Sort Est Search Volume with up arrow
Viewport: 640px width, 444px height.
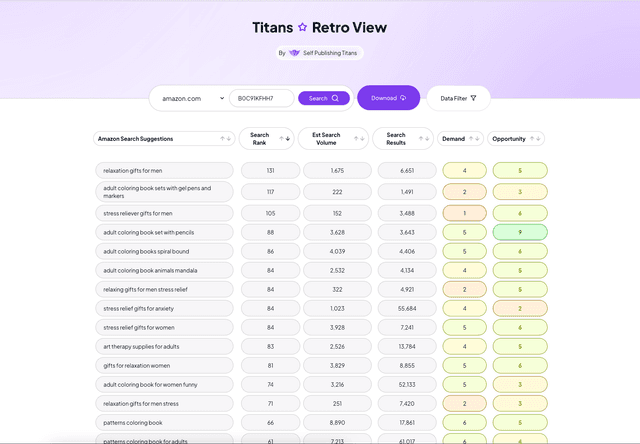point(357,139)
